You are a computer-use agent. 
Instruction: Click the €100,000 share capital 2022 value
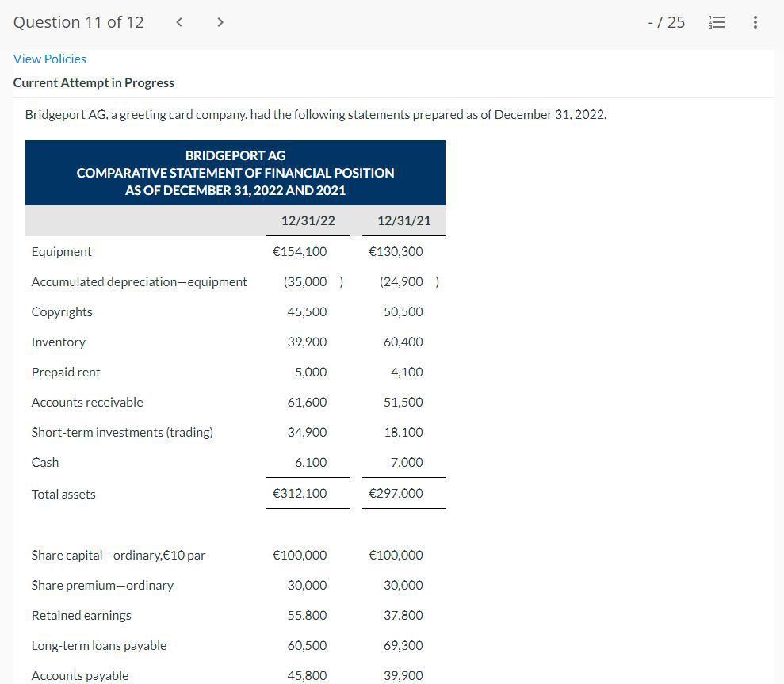click(300, 555)
